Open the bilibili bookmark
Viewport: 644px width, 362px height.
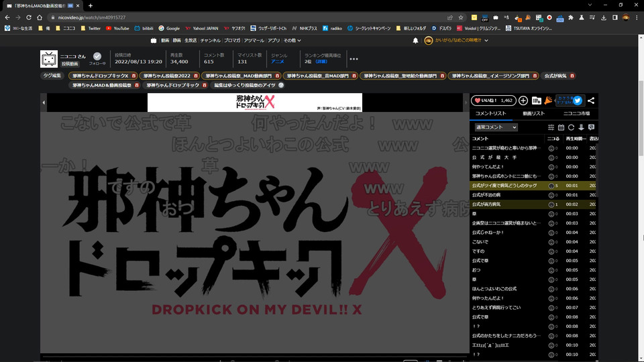point(144,28)
